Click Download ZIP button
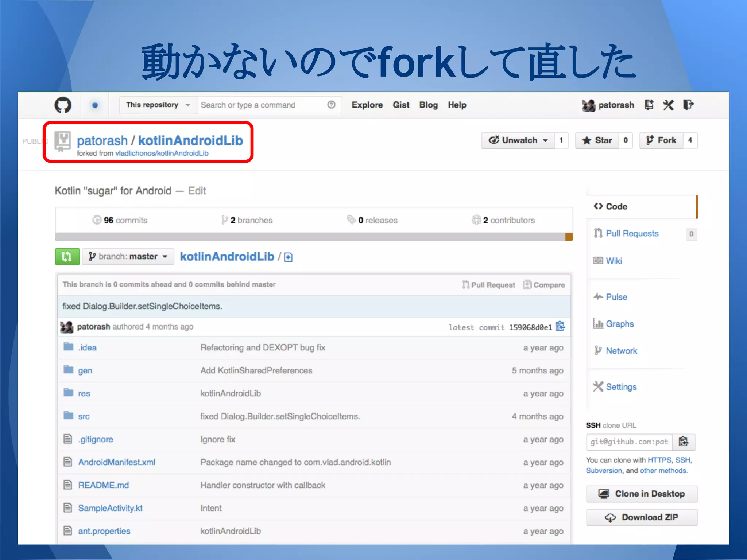The image size is (747, 560). pos(642,517)
